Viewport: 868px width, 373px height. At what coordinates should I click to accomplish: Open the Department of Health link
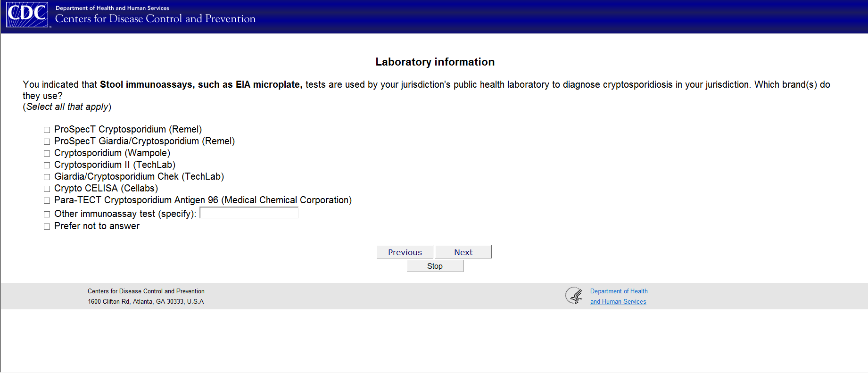(x=619, y=291)
